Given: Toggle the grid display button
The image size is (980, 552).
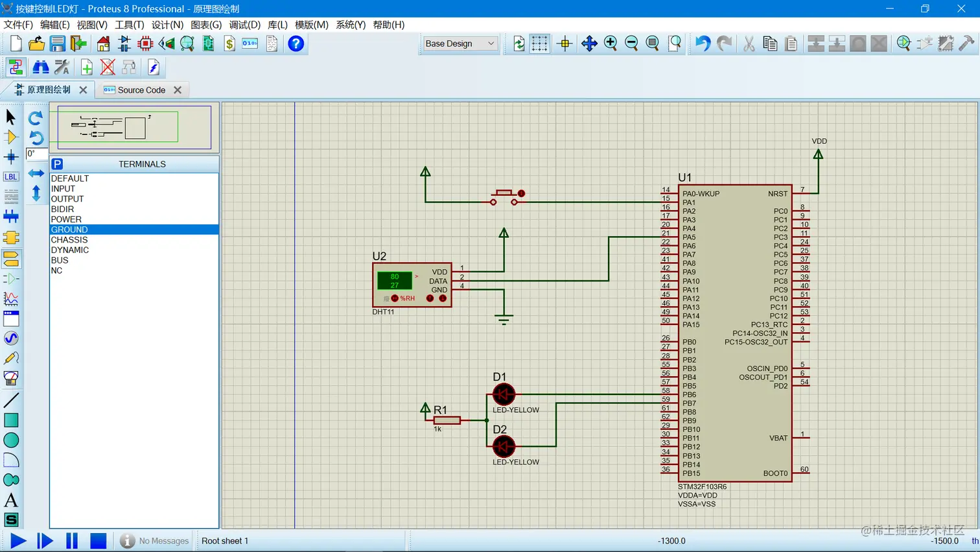Looking at the screenshot, I should pyautogui.click(x=539, y=43).
